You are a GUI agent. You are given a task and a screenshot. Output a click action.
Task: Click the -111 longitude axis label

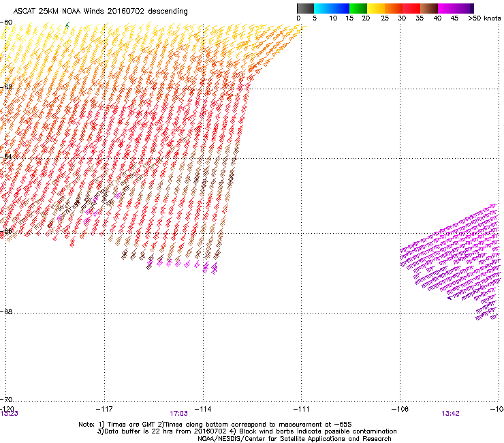pyautogui.click(x=301, y=409)
